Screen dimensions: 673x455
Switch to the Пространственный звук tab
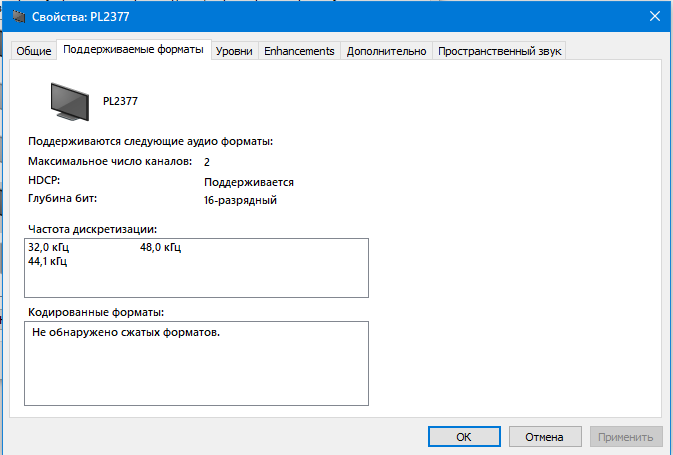coord(500,51)
